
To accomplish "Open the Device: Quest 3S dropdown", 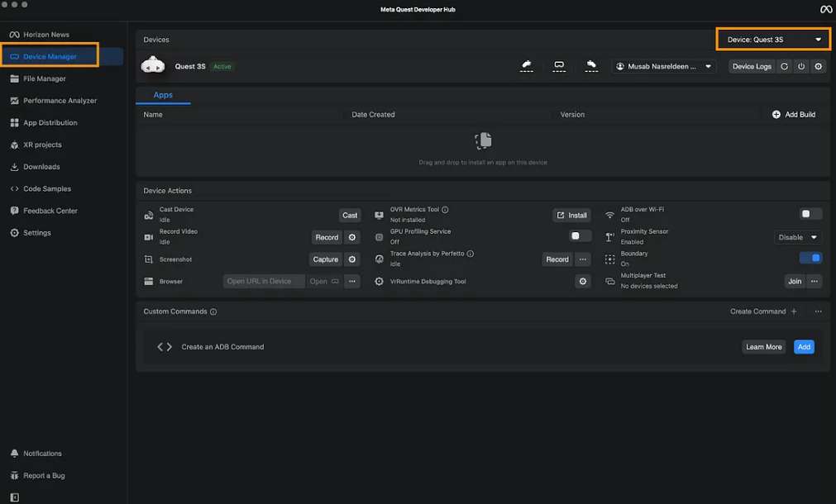I will click(x=773, y=39).
